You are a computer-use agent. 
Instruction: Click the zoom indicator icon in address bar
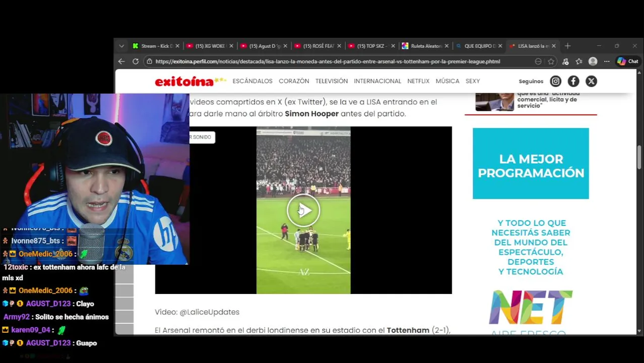538,62
